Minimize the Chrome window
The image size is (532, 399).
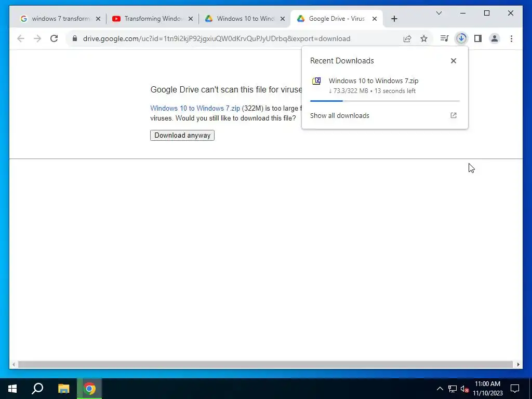[463, 13]
